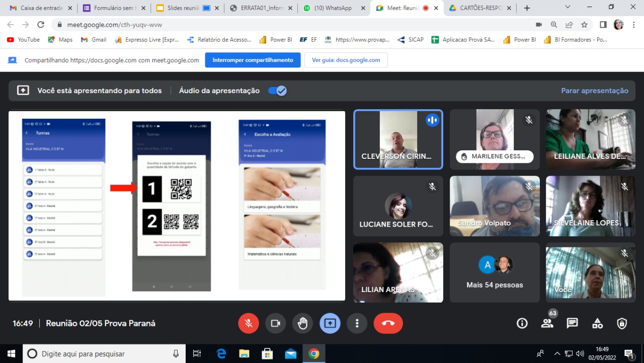
Task: Toggle presentation audio switch
Action: pyautogui.click(x=277, y=90)
